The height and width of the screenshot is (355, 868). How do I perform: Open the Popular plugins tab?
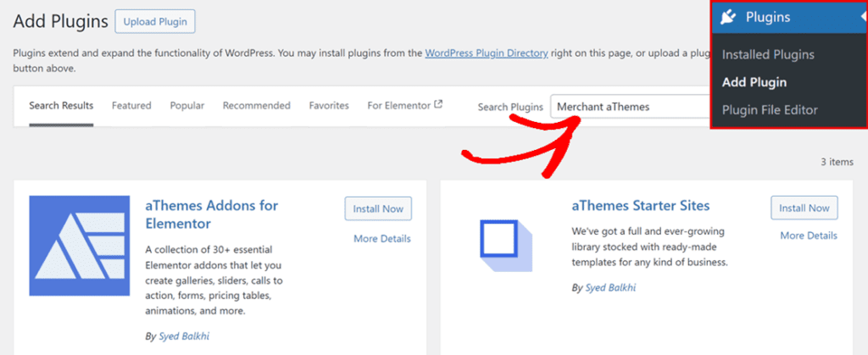pyautogui.click(x=186, y=106)
